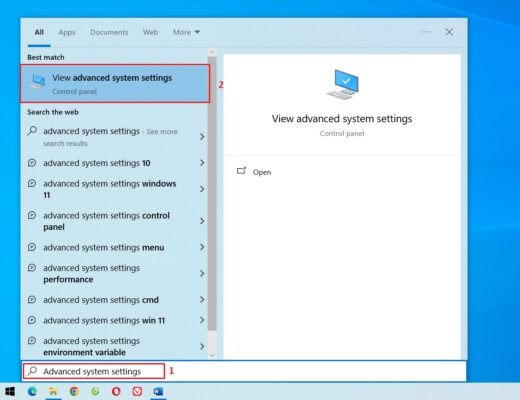Open Microsoft Word from taskbar
The height and width of the screenshot is (400, 520).
[158, 391]
